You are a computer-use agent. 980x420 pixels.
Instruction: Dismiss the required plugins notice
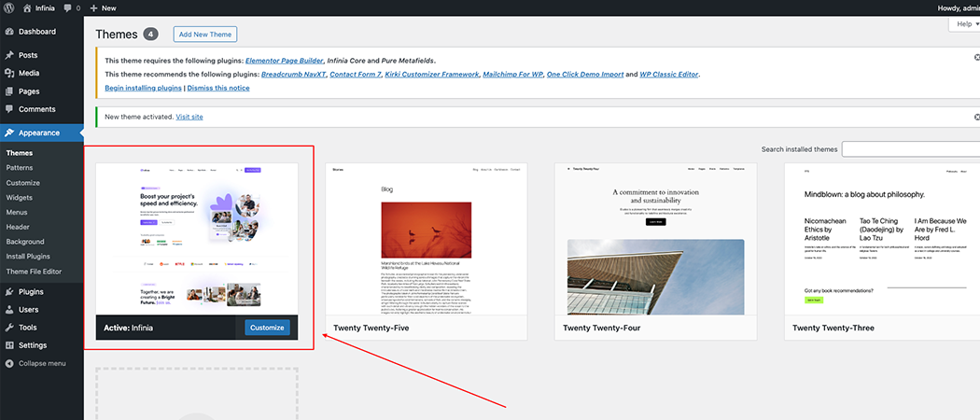tap(976, 58)
